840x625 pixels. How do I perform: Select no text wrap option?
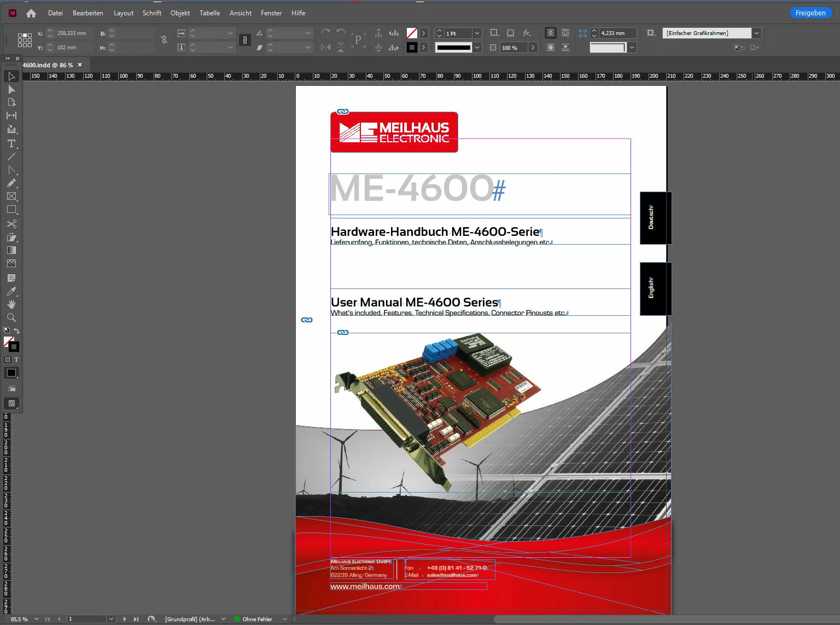pos(551,33)
